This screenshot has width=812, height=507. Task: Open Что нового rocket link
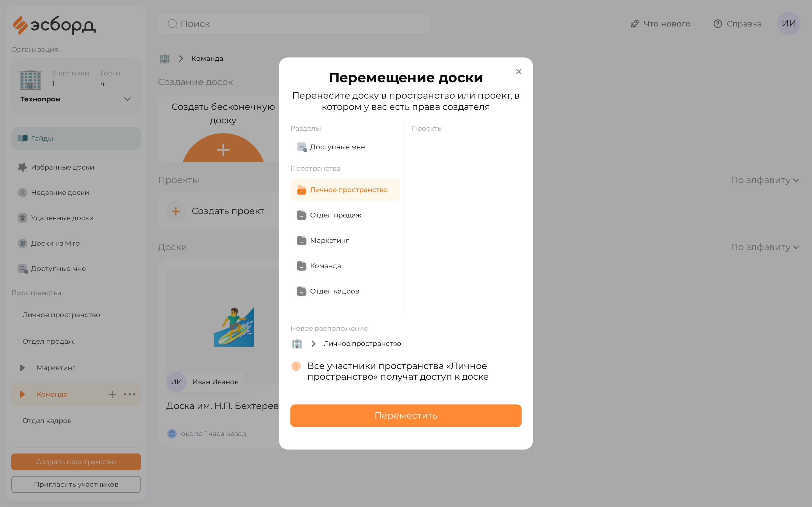pyautogui.click(x=660, y=24)
